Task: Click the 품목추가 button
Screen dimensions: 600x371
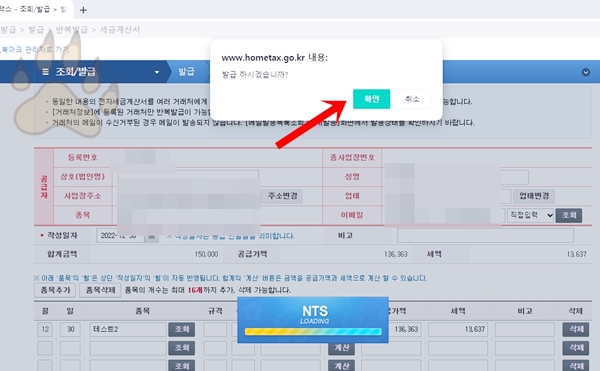Action: [x=55, y=290]
